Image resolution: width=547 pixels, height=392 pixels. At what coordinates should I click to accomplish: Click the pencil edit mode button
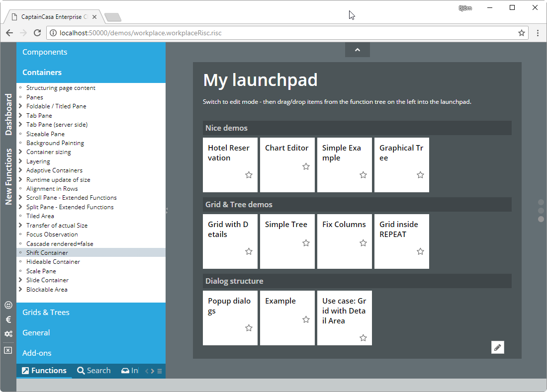click(497, 347)
